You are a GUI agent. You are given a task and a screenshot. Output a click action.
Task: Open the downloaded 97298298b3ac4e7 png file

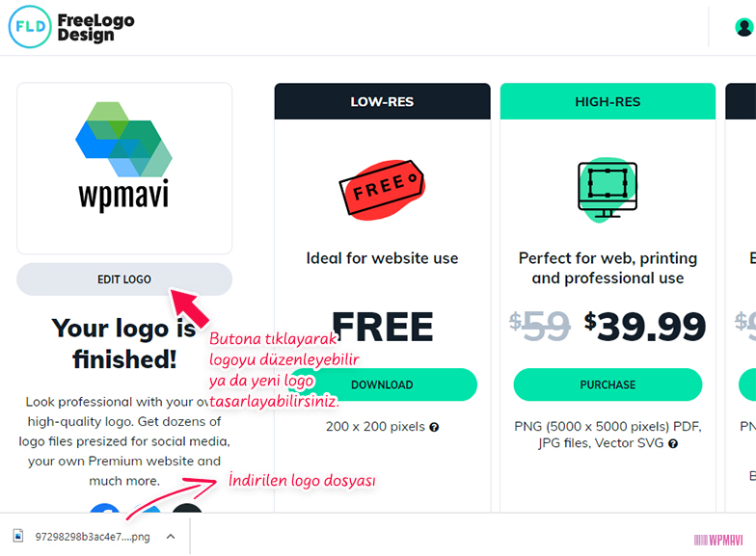(x=93, y=537)
